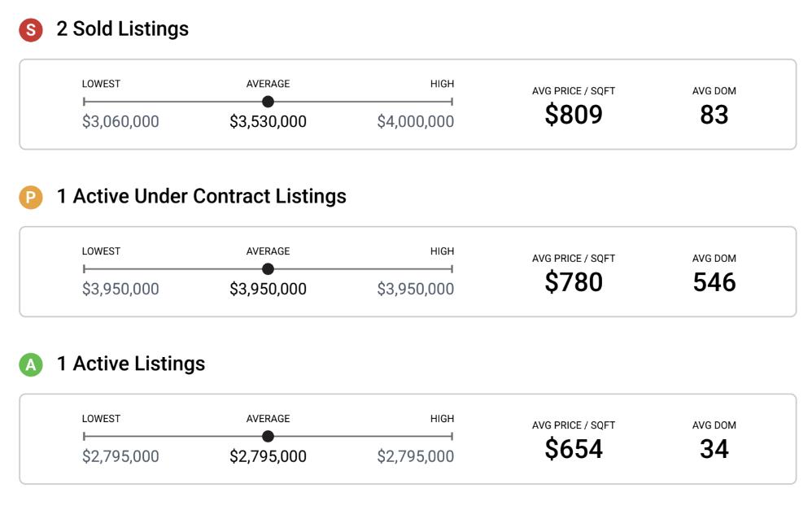
Task: Select the 1 Active Under Contract Listings heading
Action: [x=201, y=197]
